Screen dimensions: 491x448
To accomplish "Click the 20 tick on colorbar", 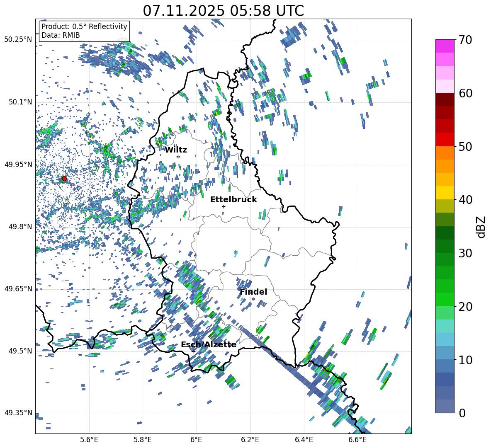I will point(465,307).
